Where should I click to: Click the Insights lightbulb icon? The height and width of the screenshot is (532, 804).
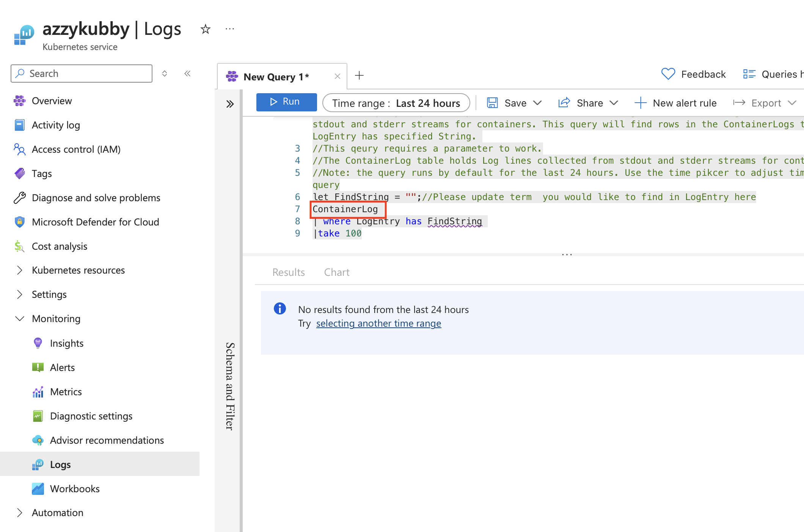[x=38, y=343]
